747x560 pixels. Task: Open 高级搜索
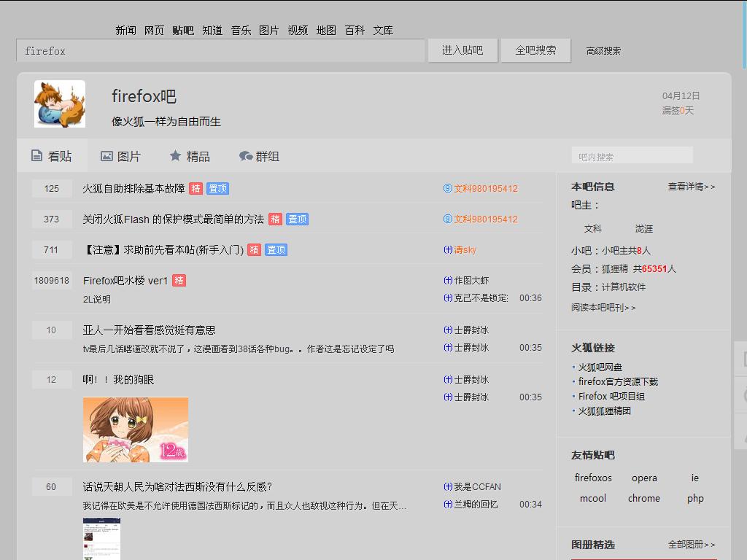click(x=603, y=50)
